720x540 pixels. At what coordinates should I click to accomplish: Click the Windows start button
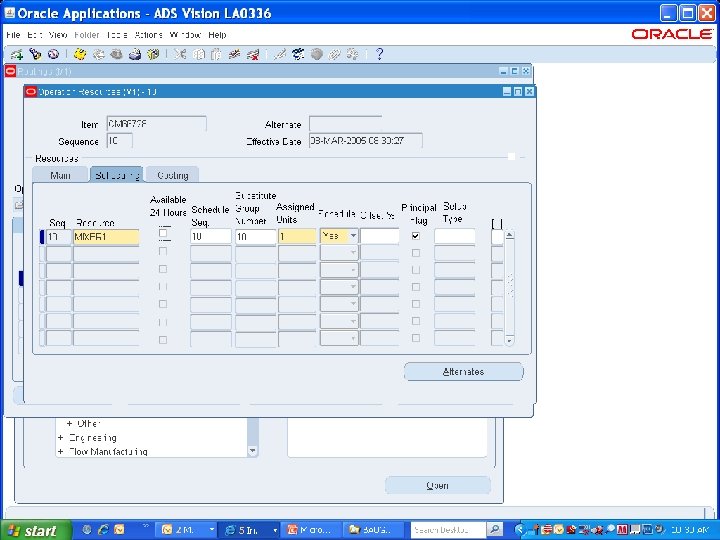[34, 530]
